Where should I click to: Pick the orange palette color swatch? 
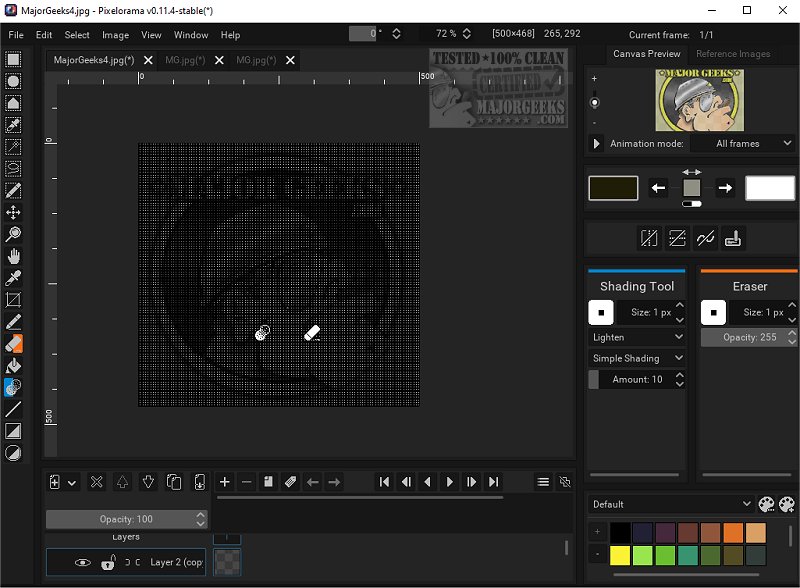click(732, 533)
